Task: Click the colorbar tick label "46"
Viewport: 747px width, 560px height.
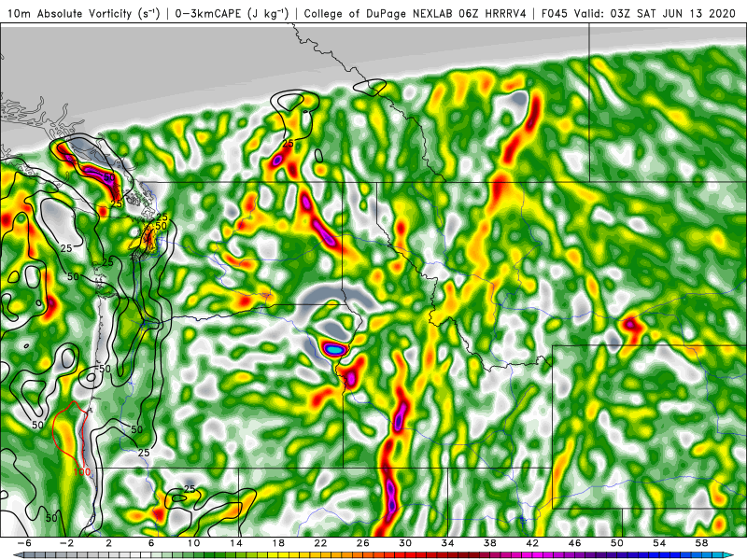Action: pos(574,543)
